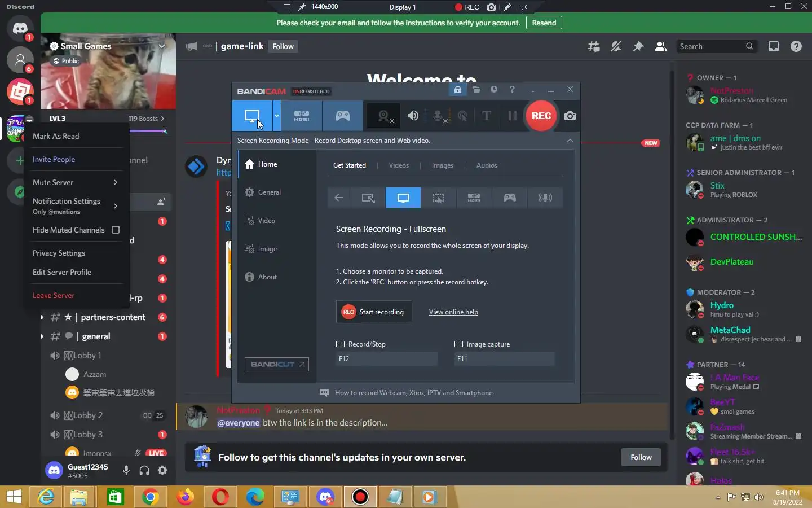Open About section in Bandicam sidebar

click(x=276, y=277)
